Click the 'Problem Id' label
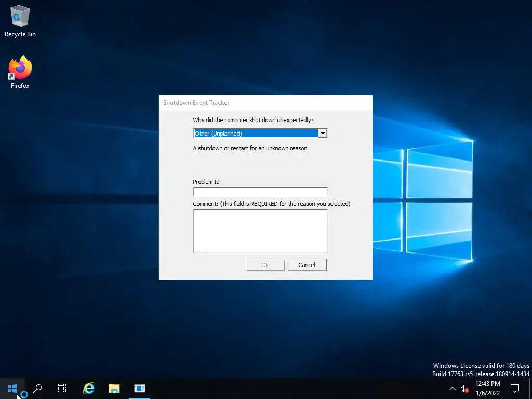Image resolution: width=532 pixels, height=399 pixels. click(206, 182)
